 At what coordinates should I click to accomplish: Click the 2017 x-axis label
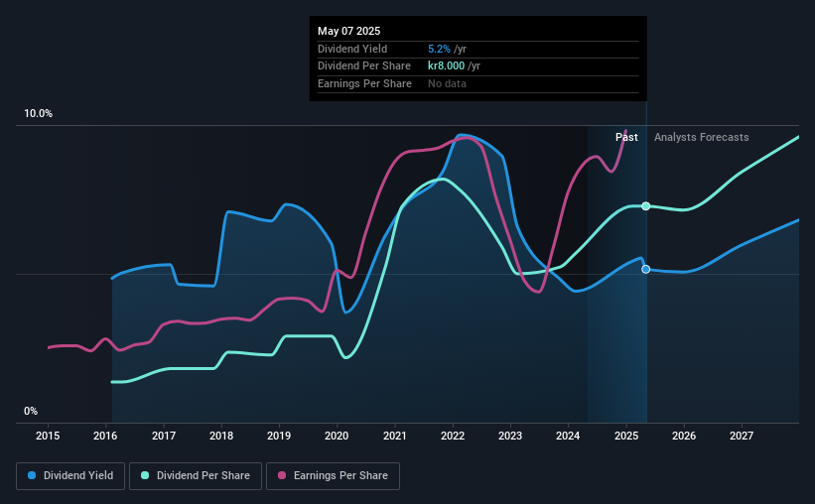163,436
